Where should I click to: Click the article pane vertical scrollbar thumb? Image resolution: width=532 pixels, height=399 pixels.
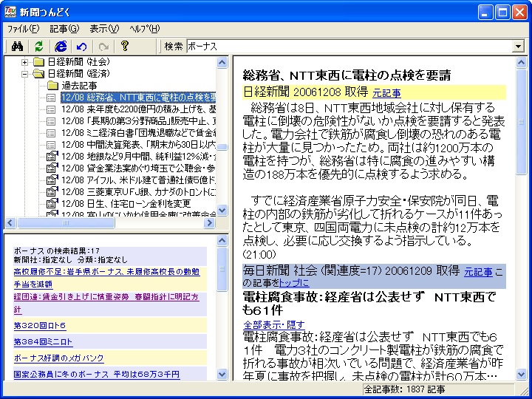point(521,122)
